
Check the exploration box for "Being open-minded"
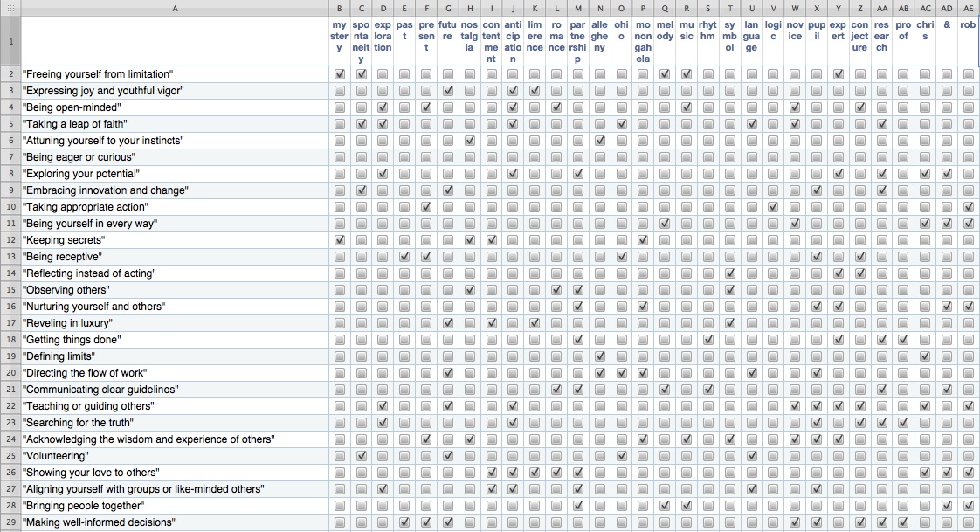point(383,107)
